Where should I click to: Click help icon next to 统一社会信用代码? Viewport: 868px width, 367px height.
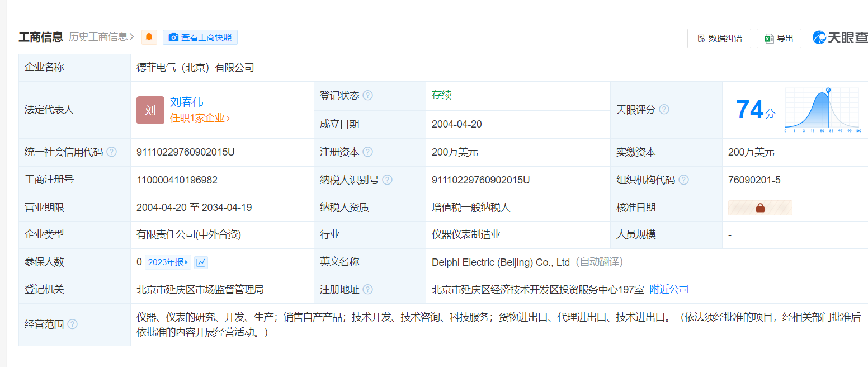pyautogui.click(x=112, y=152)
